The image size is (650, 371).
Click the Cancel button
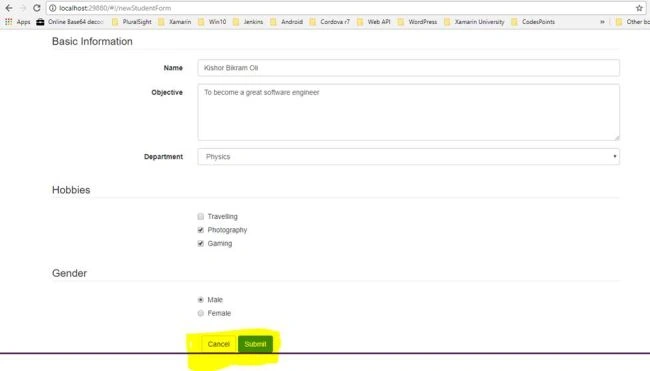(218, 344)
